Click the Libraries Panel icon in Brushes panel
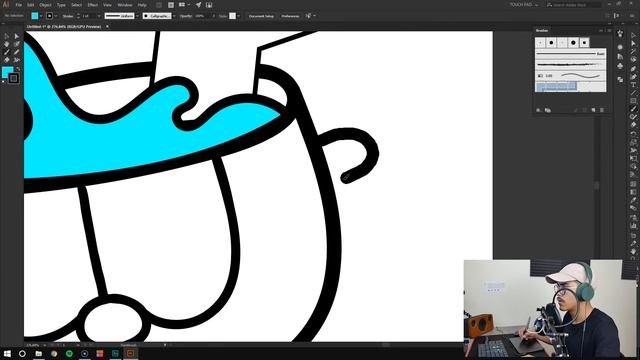 click(x=548, y=110)
